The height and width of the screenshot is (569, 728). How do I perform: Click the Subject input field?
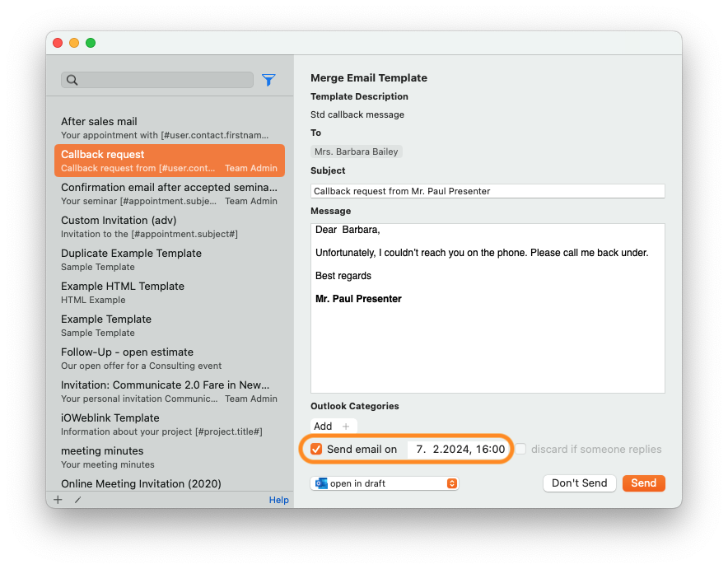coord(488,191)
